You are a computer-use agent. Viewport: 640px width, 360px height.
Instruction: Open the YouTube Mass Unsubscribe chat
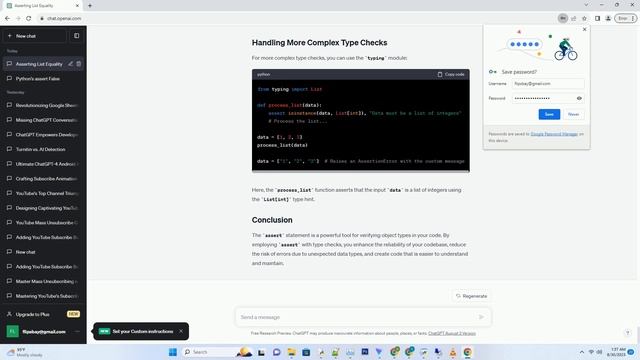43,223
